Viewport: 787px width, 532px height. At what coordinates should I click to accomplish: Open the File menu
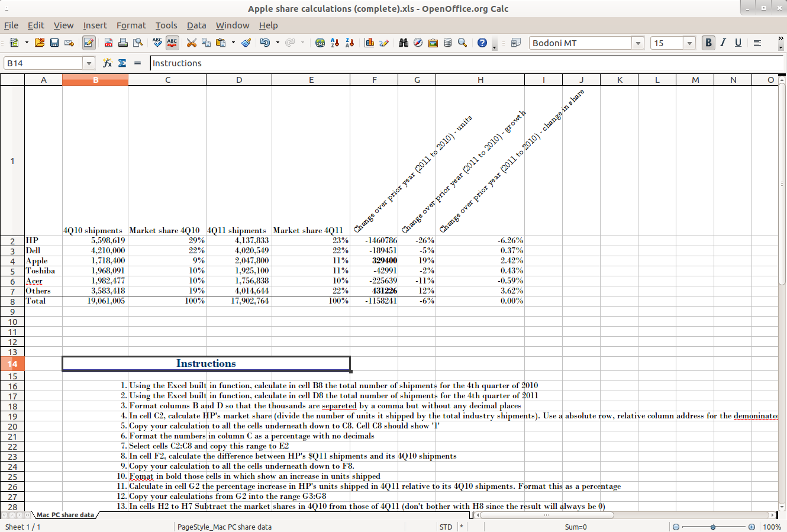pyautogui.click(x=11, y=25)
